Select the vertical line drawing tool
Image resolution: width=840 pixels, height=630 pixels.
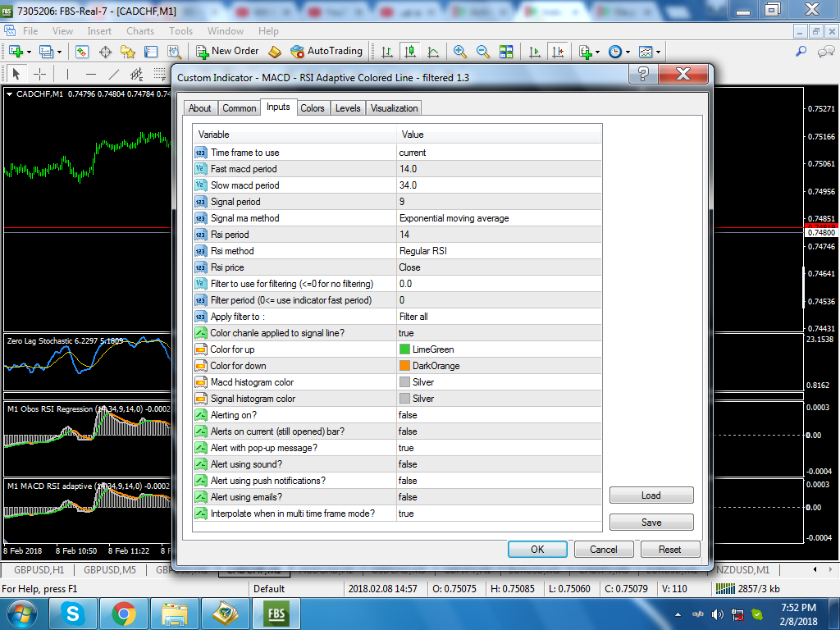tap(67, 74)
